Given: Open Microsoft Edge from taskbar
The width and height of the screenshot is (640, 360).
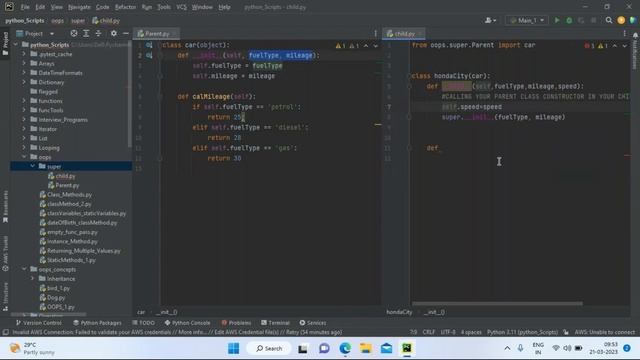Looking at the screenshot, I should [x=345, y=348].
